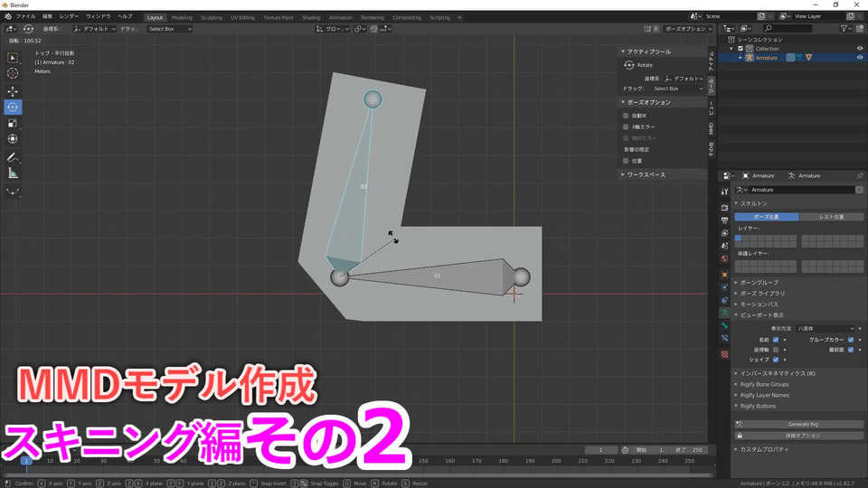The width and height of the screenshot is (868, 488).
Task: Open the ポーズオプション dropdown in header
Action: pyautogui.click(x=689, y=29)
